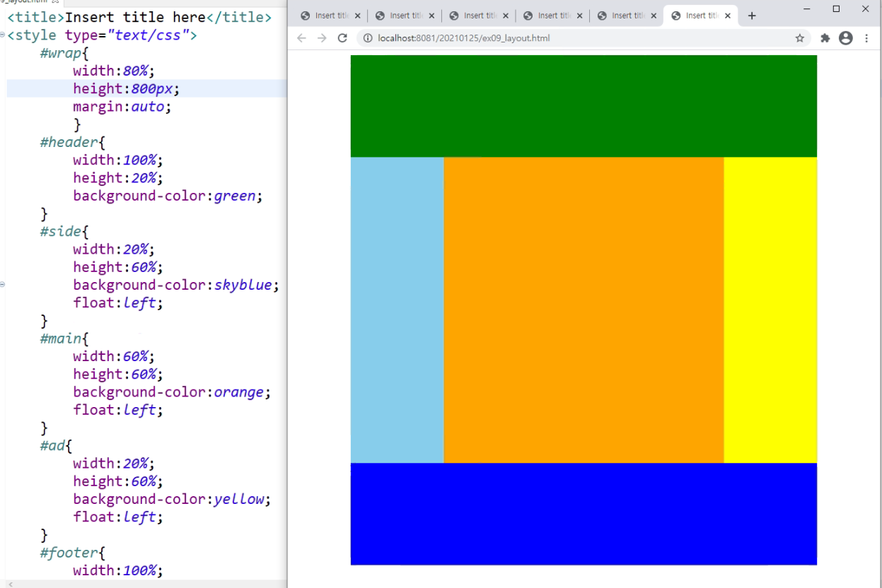
Task: Bookmark this page with the star icon
Action: [800, 38]
